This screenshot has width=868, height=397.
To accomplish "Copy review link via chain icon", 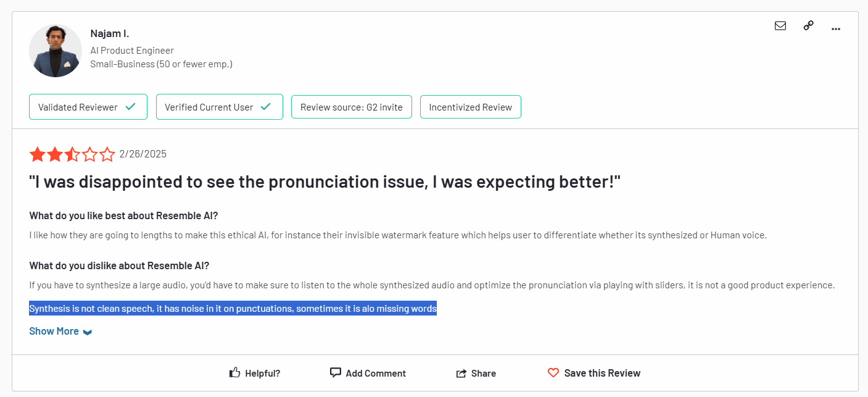I will pyautogui.click(x=808, y=26).
